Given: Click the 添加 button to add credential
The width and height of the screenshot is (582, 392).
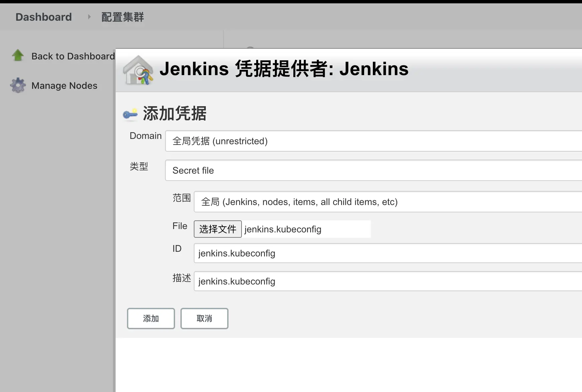Looking at the screenshot, I should coord(151,319).
